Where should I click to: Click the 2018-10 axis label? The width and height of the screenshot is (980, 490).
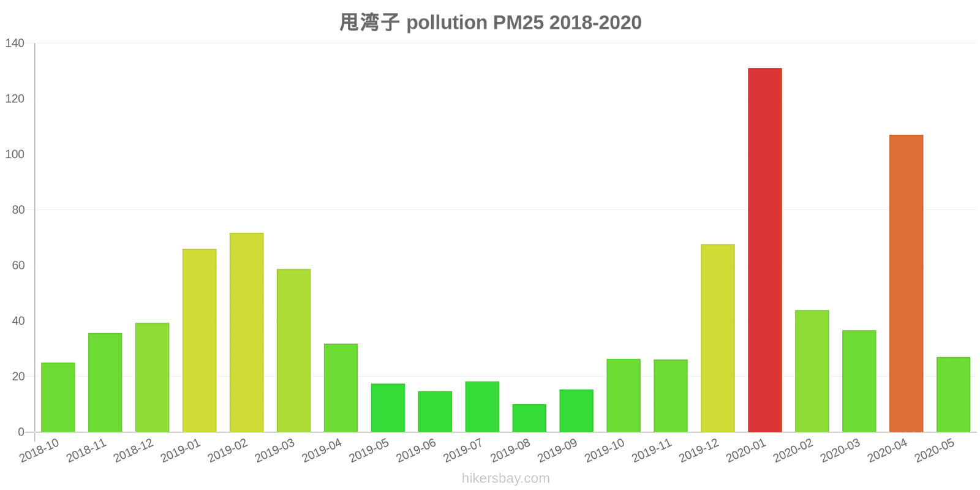pyautogui.click(x=40, y=451)
